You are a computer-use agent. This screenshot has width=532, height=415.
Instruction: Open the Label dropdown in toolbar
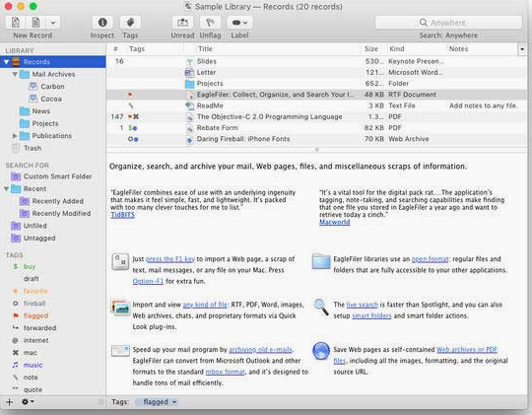point(239,23)
